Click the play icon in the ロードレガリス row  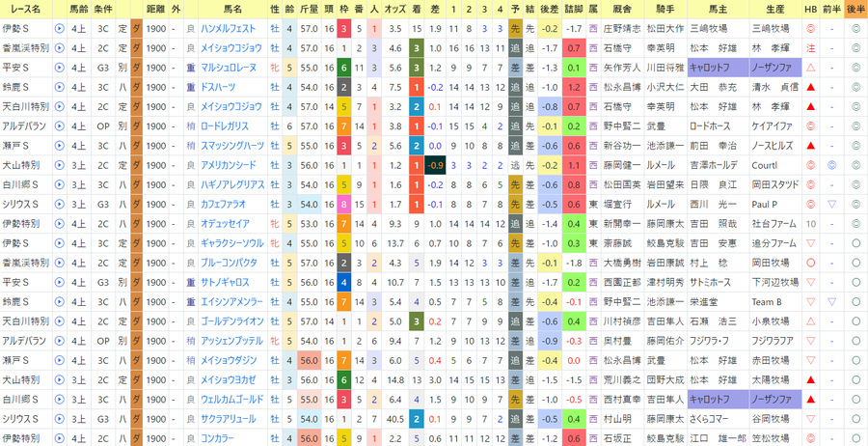(60, 125)
